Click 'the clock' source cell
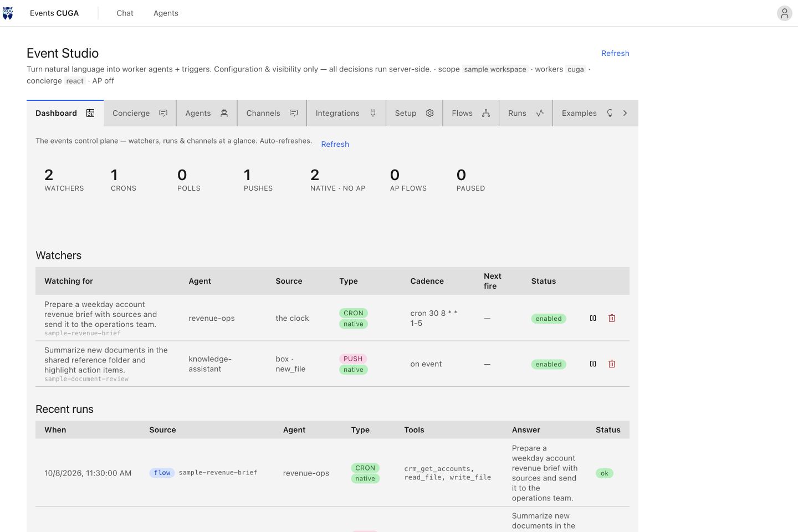 point(292,318)
